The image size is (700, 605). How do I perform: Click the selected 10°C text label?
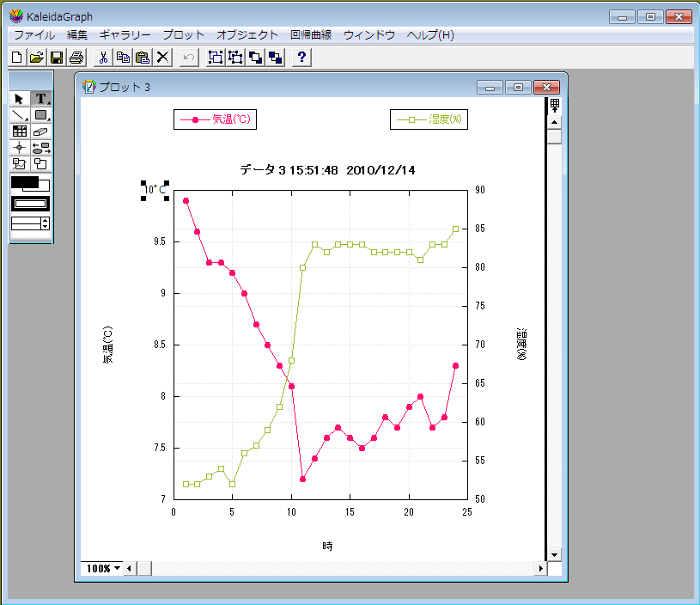tap(155, 190)
